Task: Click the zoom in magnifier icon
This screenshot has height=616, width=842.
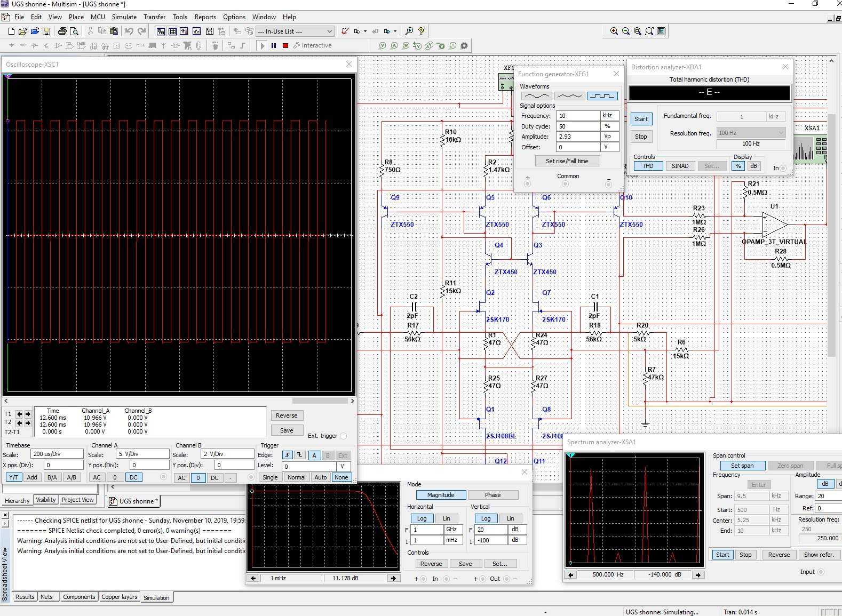Action: click(x=614, y=31)
